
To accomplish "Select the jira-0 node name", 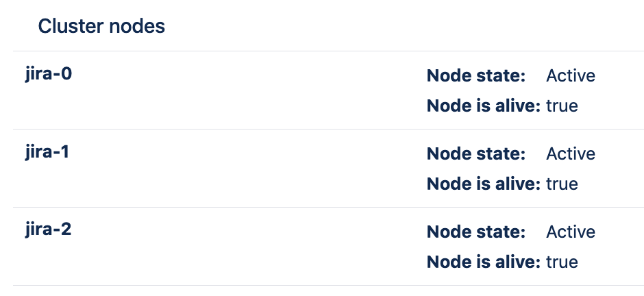I will coord(48,73).
